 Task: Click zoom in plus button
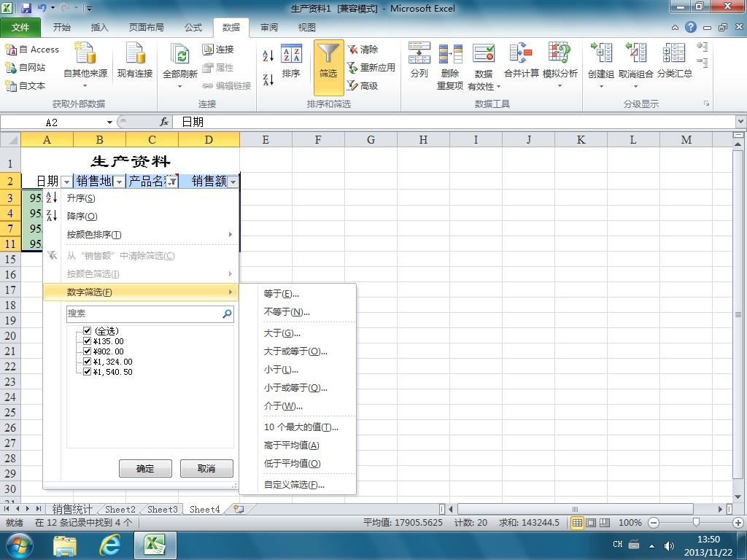tap(738, 522)
